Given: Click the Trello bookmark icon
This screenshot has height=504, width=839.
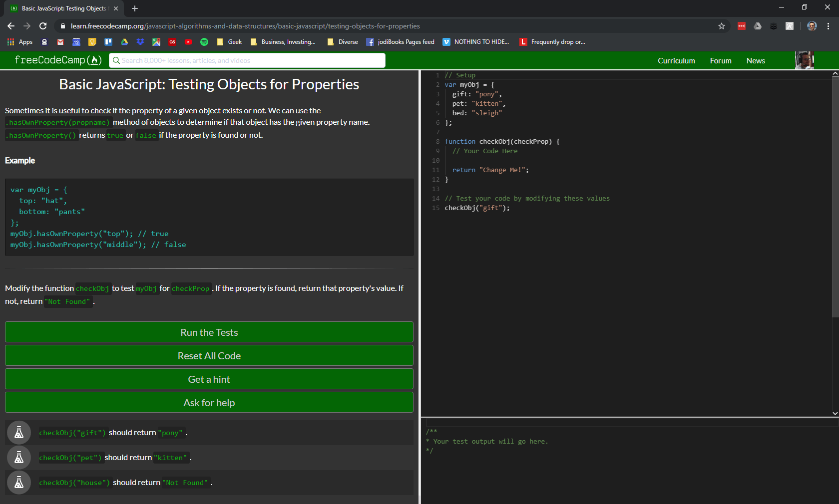Looking at the screenshot, I should 108,42.
